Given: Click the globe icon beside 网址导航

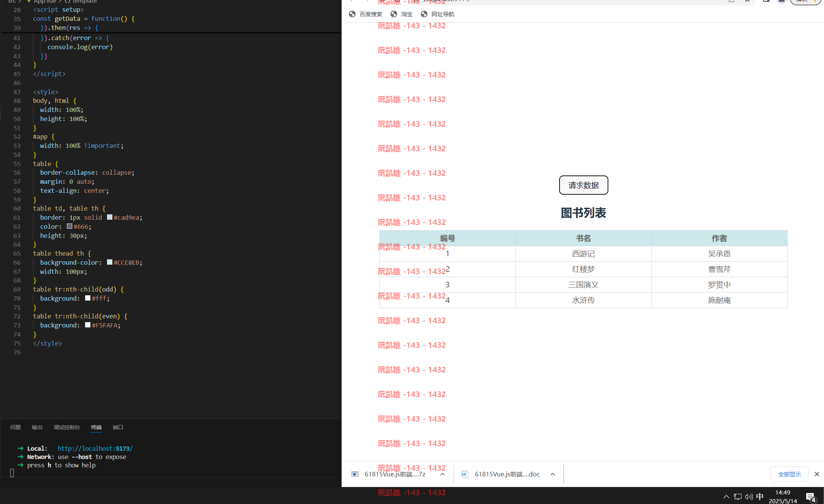Looking at the screenshot, I should (x=424, y=14).
